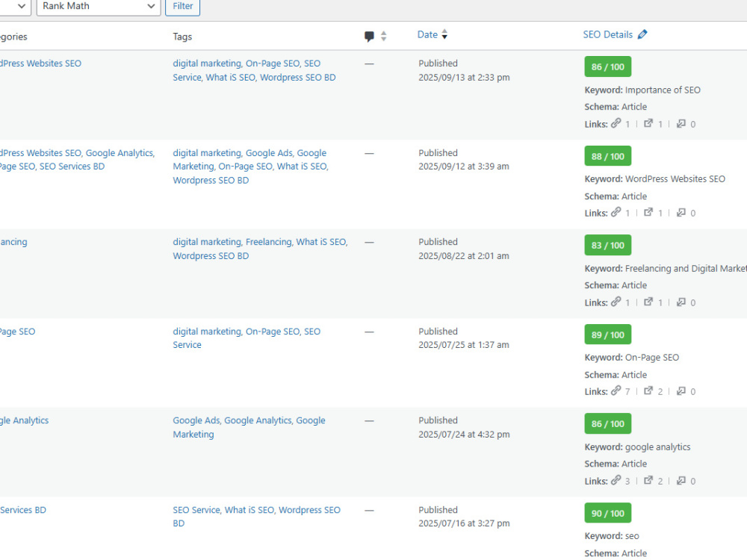Open the Freelancing tag link
The height and width of the screenshot is (560, 747).
[269, 242]
